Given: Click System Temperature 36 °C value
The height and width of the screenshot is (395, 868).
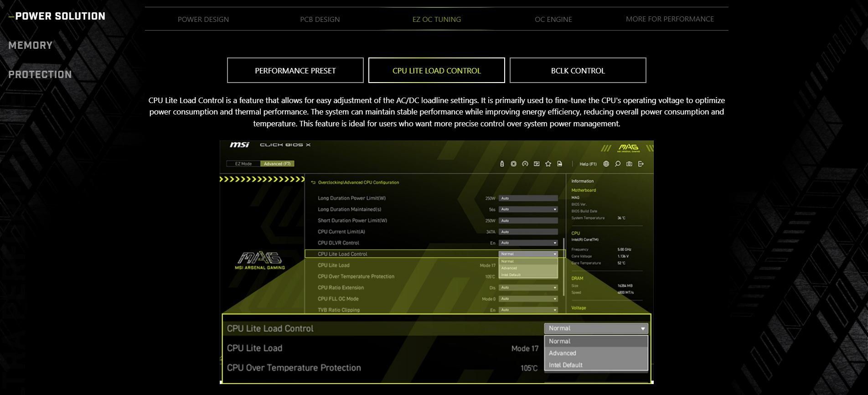Looking at the screenshot, I should (621, 218).
